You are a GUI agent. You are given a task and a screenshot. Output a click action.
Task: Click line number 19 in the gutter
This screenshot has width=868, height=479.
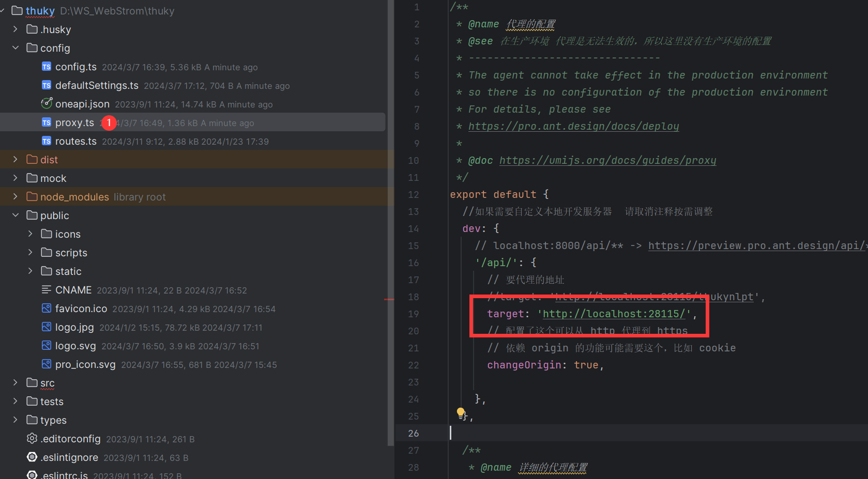tap(414, 314)
